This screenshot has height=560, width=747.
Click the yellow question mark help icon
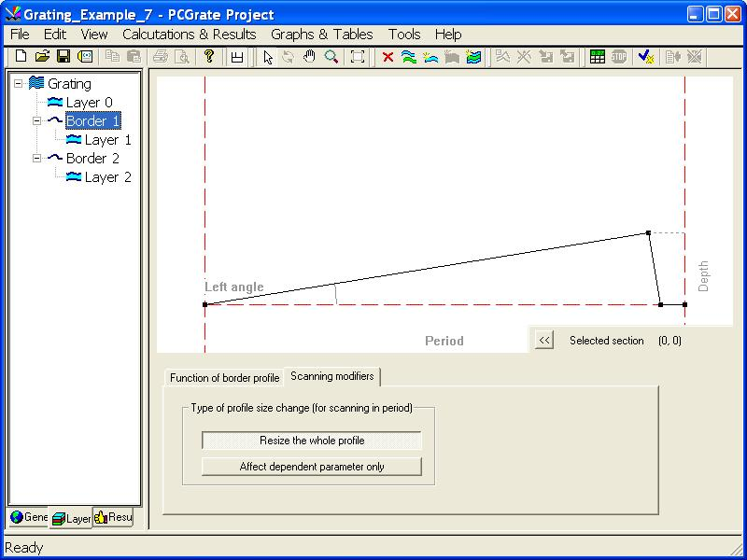[209, 57]
